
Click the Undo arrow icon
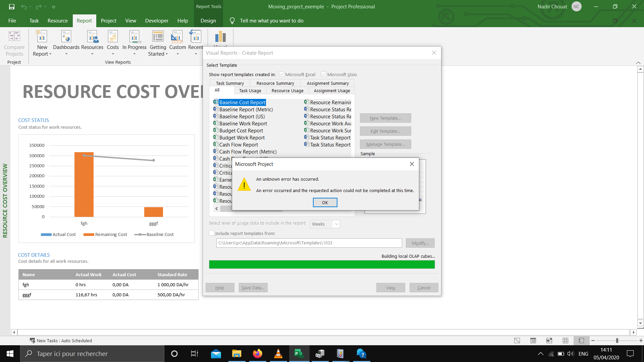click(x=23, y=7)
